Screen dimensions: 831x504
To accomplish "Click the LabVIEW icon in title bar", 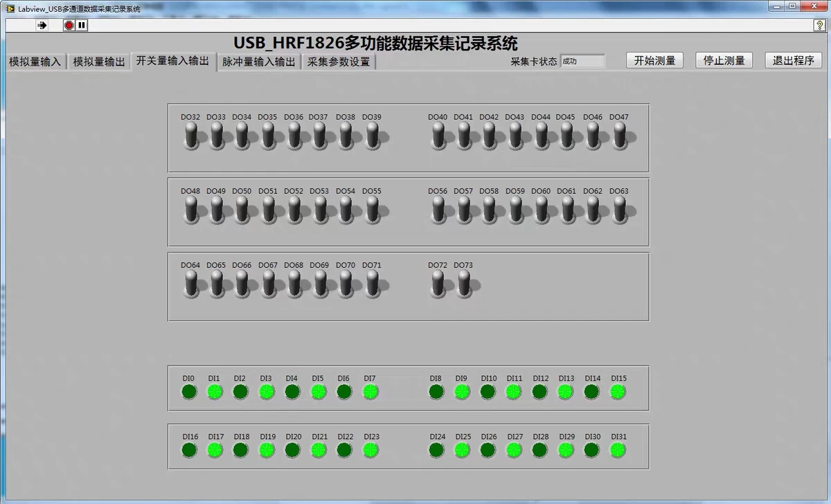I will pos(10,8).
